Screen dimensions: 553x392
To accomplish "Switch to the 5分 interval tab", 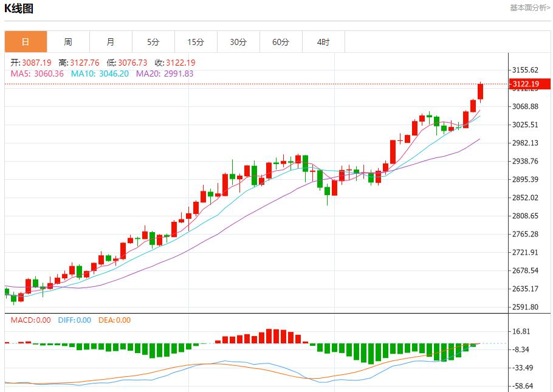I will 153,42.
